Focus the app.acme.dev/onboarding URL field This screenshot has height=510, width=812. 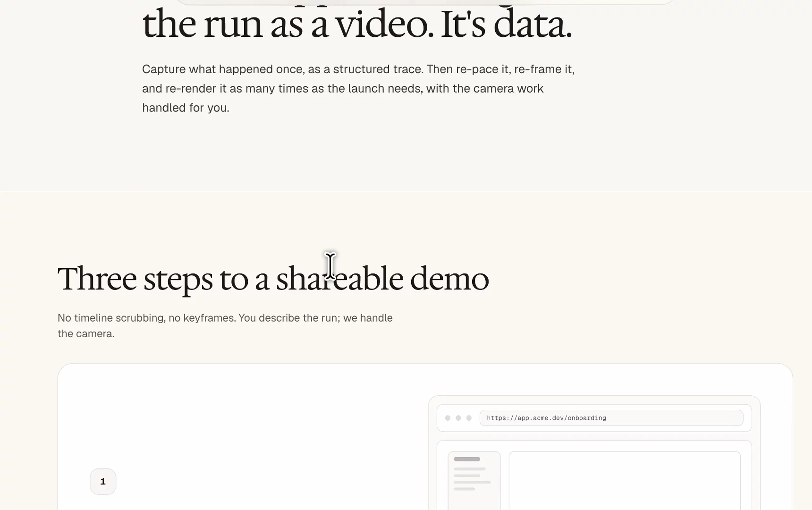(611, 418)
